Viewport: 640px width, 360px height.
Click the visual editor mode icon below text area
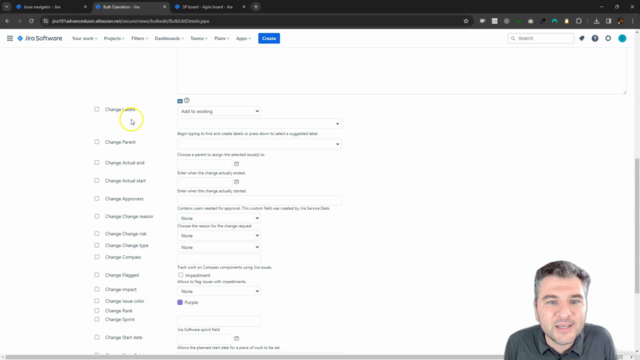click(x=180, y=101)
